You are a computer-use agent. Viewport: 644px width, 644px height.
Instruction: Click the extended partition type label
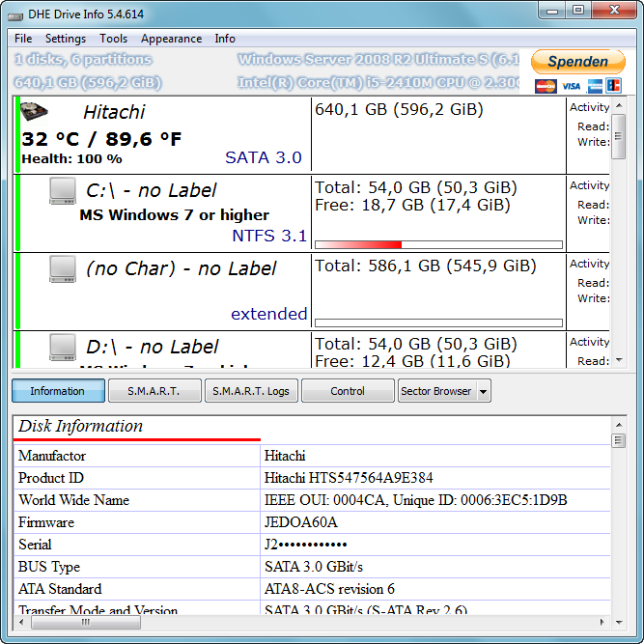[x=269, y=314]
